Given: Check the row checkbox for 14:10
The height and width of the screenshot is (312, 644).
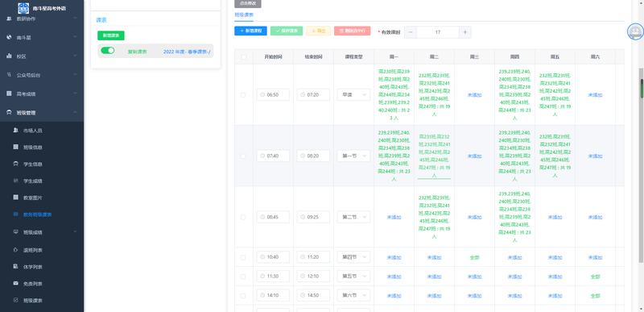Looking at the screenshot, I should coord(243,296).
